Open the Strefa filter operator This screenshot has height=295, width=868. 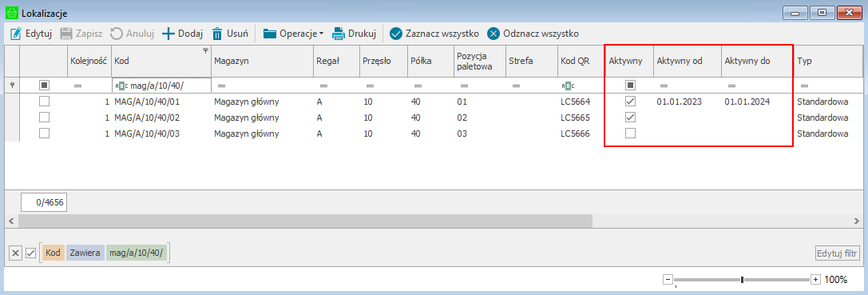516,86
